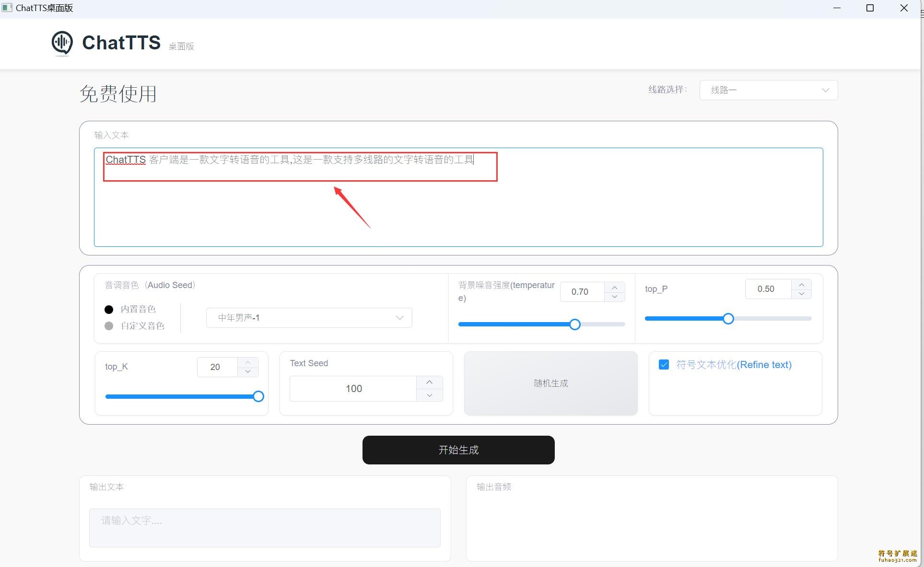Decrease temperature value with down arrow
This screenshot has width=924, height=567.
615,297
